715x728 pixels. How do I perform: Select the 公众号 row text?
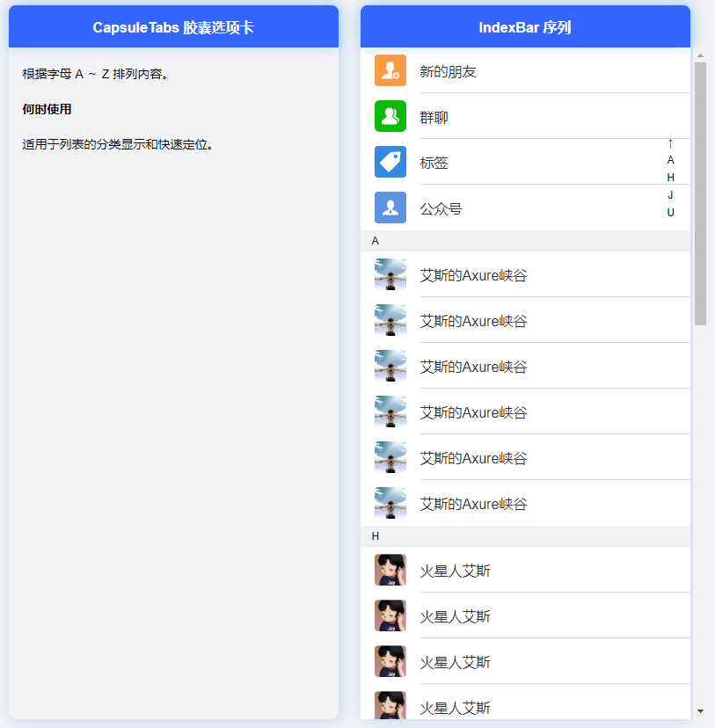pos(441,208)
